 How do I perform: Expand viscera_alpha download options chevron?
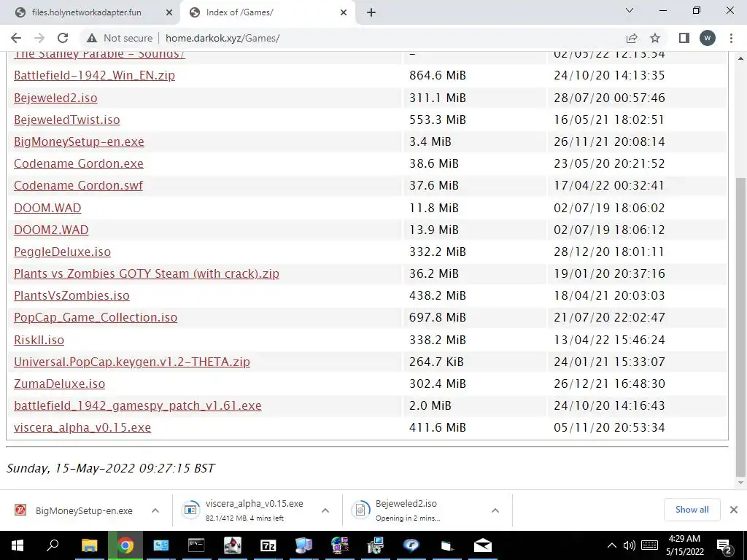tap(325, 510)
